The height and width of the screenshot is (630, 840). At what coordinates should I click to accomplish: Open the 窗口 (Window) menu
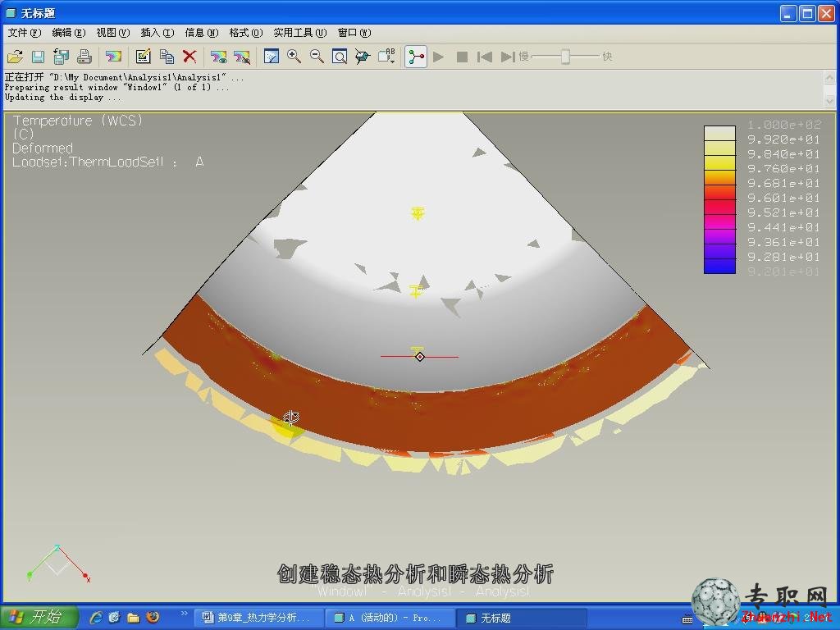pyautogui.click(x=354, y=33)
